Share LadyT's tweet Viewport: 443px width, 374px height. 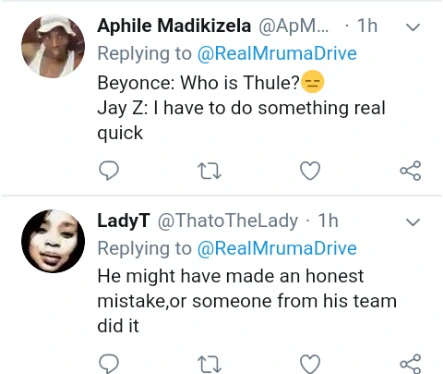[x=411, y=364]
